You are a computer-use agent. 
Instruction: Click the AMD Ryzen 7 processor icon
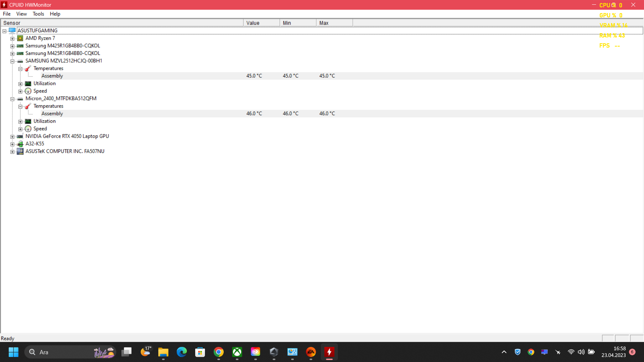(20, 38)
